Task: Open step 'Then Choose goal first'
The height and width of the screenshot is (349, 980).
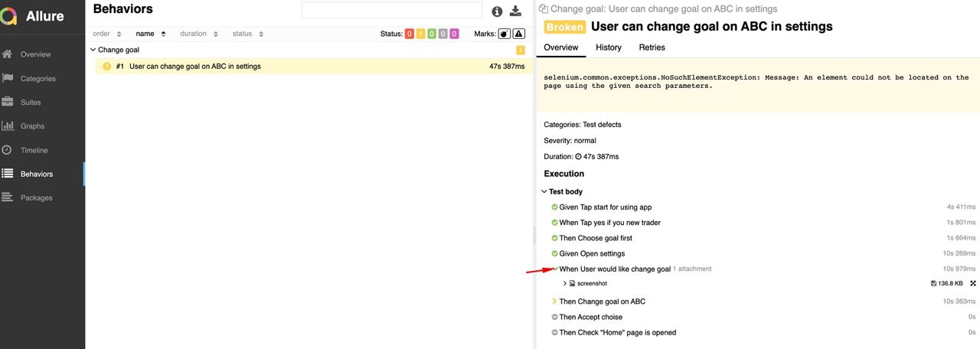Action: (x=596, y=238)
